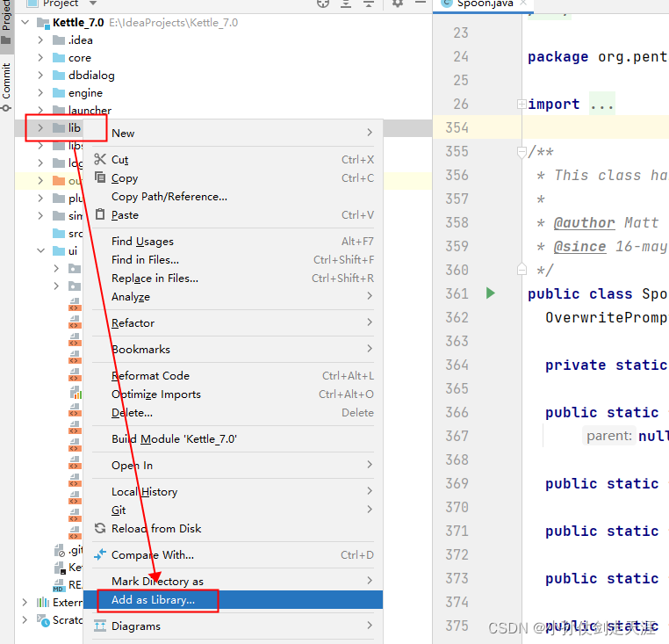
Task: Click the green Run gutter icon at line 361
Action: (x=491, y=293)
